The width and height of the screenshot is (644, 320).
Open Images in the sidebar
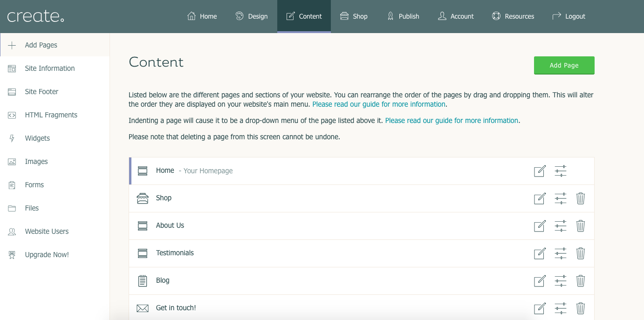pyautogui.click(x=55, y=161)
